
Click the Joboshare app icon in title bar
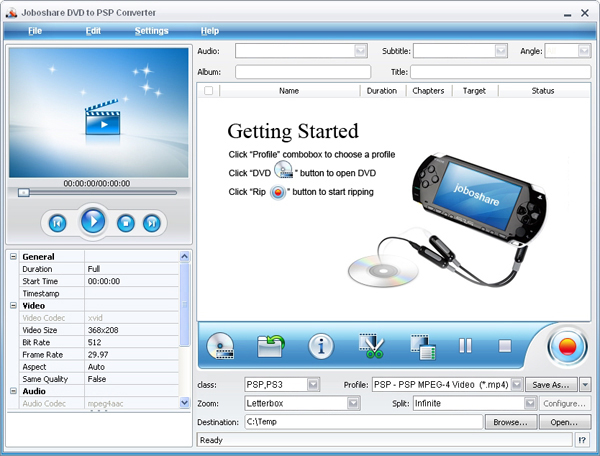(11, 13)
